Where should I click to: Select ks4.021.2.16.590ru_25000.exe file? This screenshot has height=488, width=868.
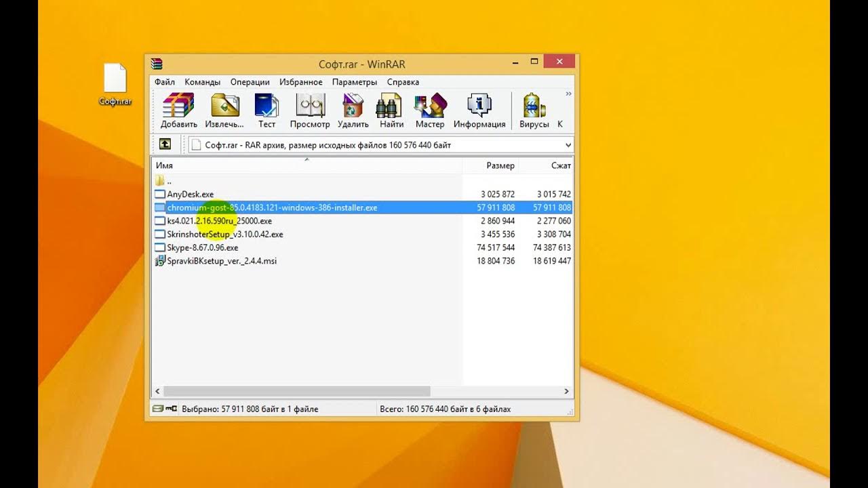tap(219, 221)
